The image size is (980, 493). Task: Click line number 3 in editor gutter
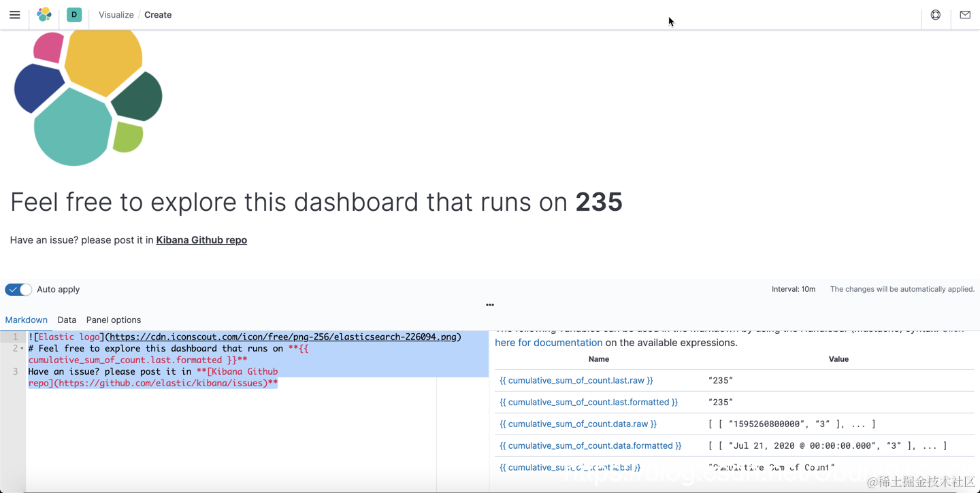pos(15,371)
